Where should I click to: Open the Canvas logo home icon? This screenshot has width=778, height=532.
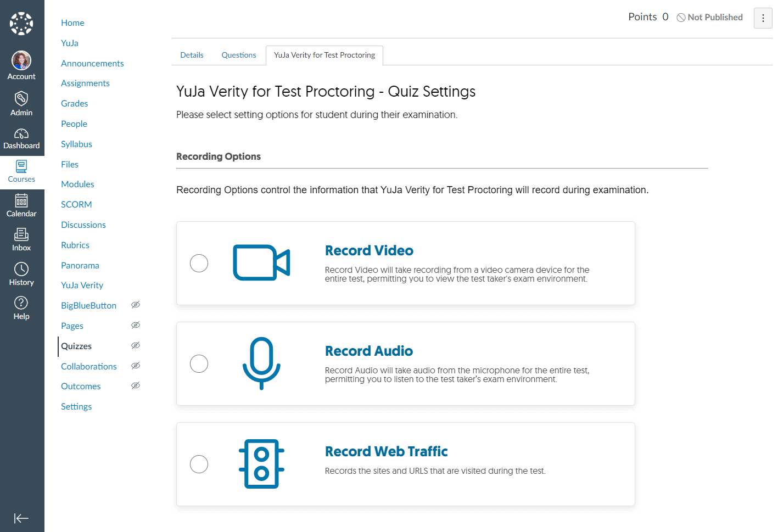pyautogui.click(x=21, y=24)
